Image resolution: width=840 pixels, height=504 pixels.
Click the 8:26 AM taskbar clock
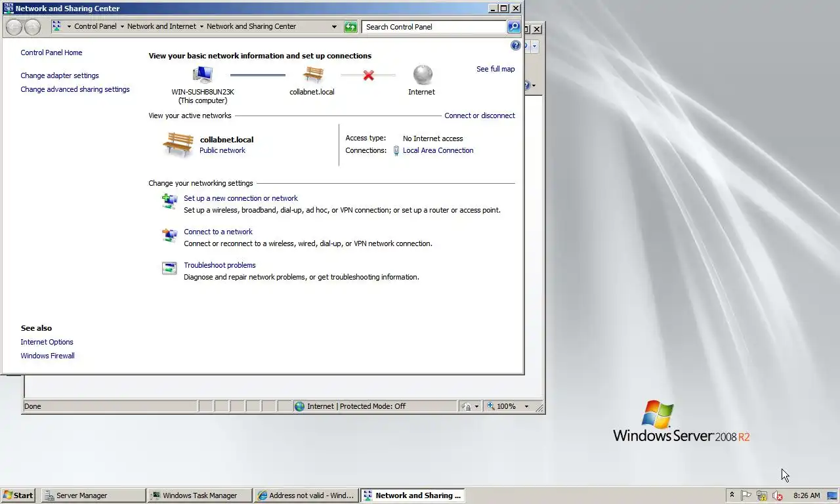point(807,495)
